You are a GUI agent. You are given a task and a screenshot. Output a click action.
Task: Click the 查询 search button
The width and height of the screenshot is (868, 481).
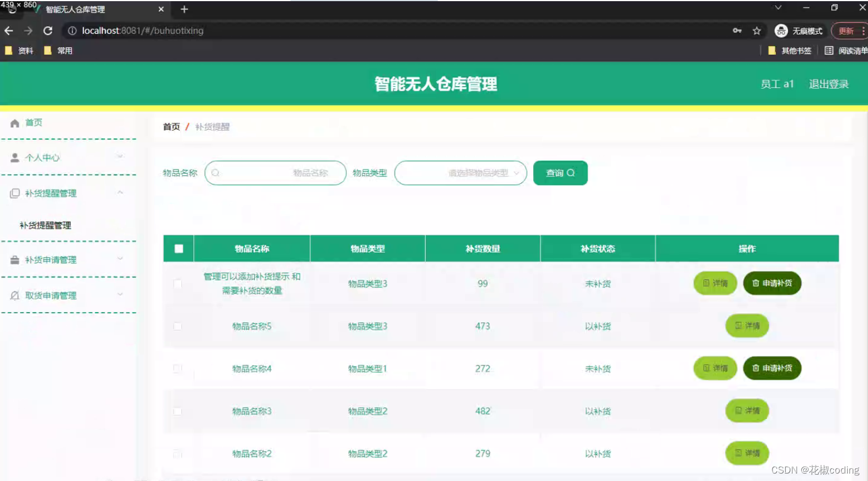pyautogui.click(x=560, y=172)
